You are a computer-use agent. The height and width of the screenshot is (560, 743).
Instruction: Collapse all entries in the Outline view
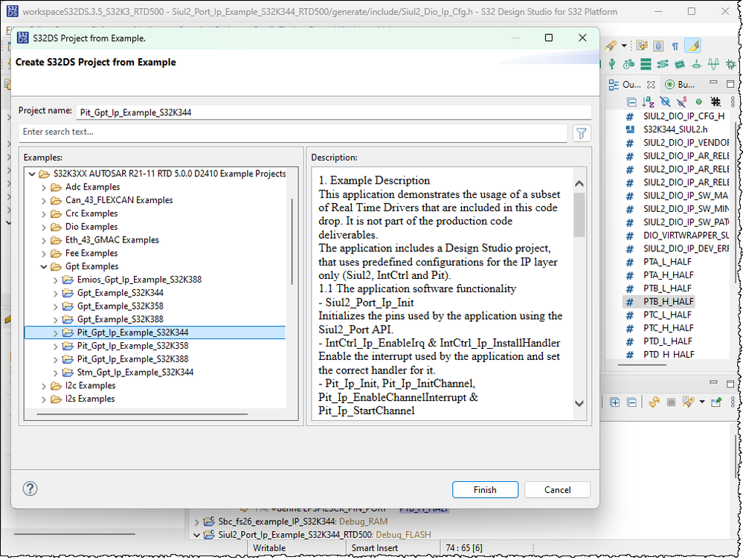[631, 102]
